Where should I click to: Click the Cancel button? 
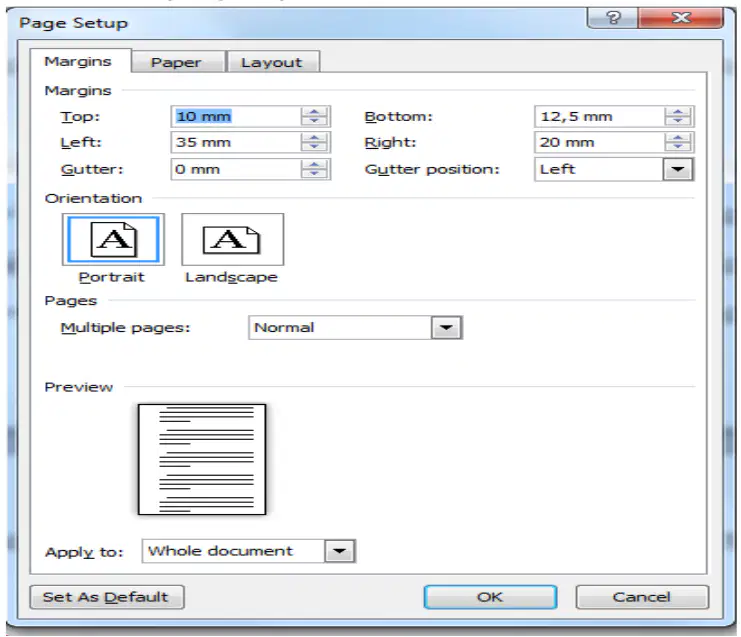[x=642, y=597]
